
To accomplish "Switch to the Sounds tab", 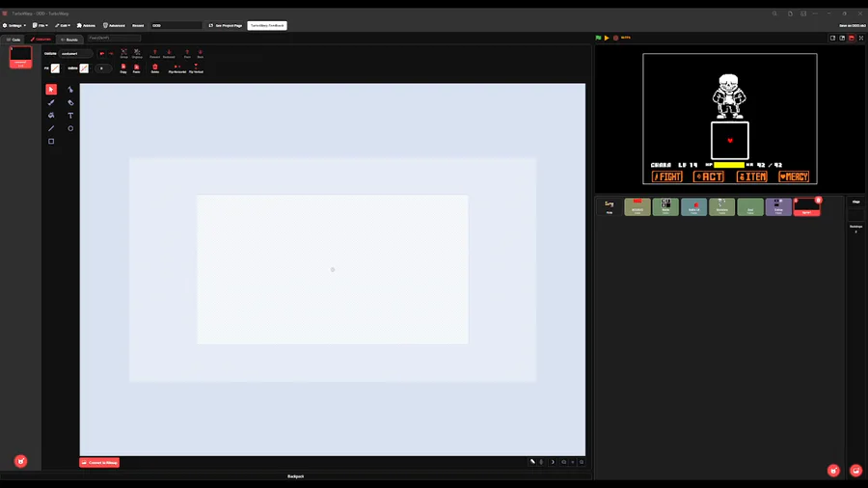I will tap(69, 40).
